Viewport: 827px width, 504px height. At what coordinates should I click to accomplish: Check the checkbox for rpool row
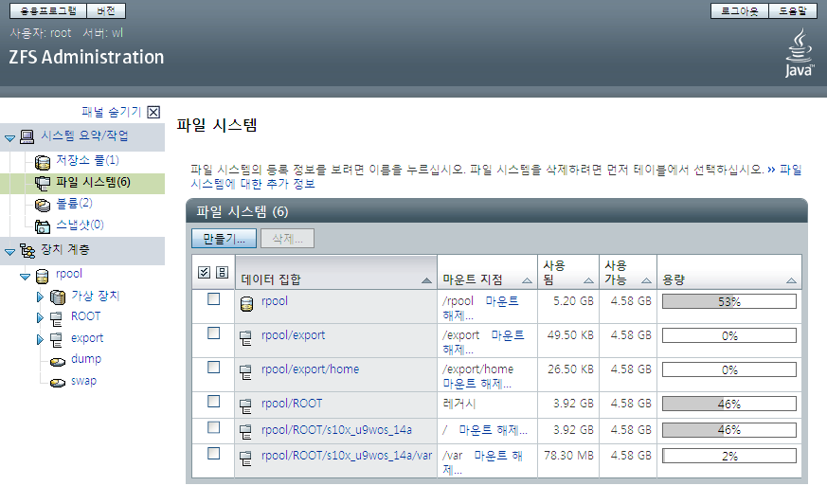(x=213, y=299)
